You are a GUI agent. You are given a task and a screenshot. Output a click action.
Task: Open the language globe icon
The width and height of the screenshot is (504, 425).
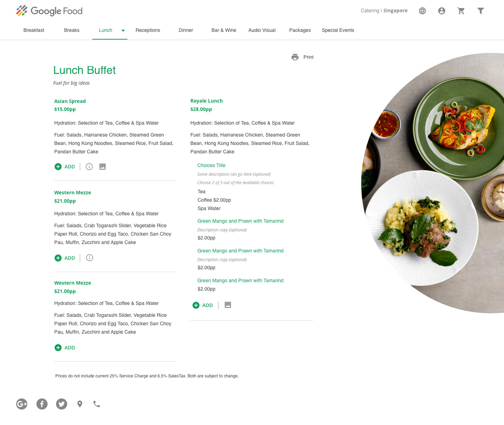point(422,11)
